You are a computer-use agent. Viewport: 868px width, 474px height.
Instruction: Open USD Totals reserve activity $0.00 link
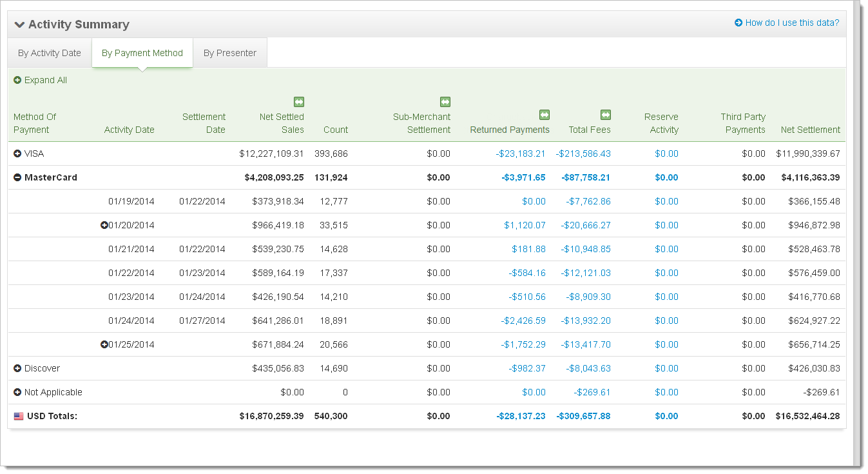666,417
